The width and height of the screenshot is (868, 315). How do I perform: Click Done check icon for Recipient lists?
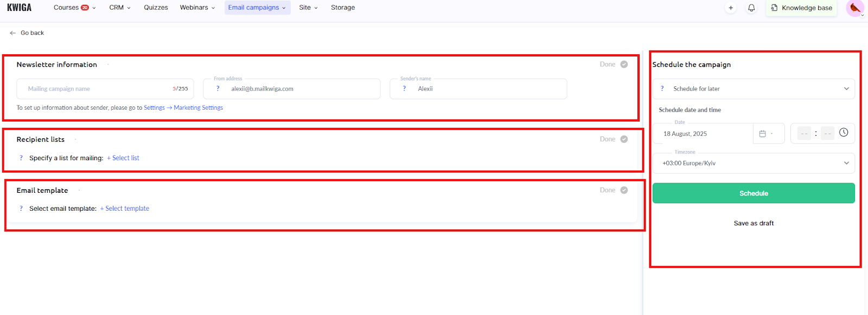click(624, 139)
